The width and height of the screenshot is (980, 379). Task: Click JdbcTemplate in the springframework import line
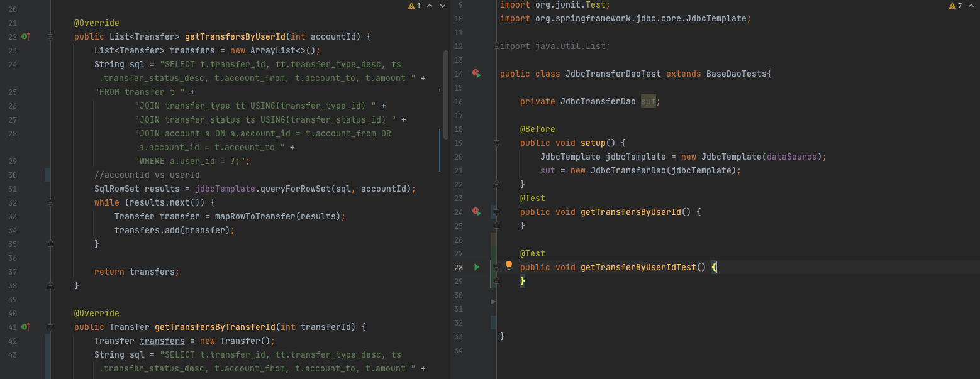coord(716,18)
